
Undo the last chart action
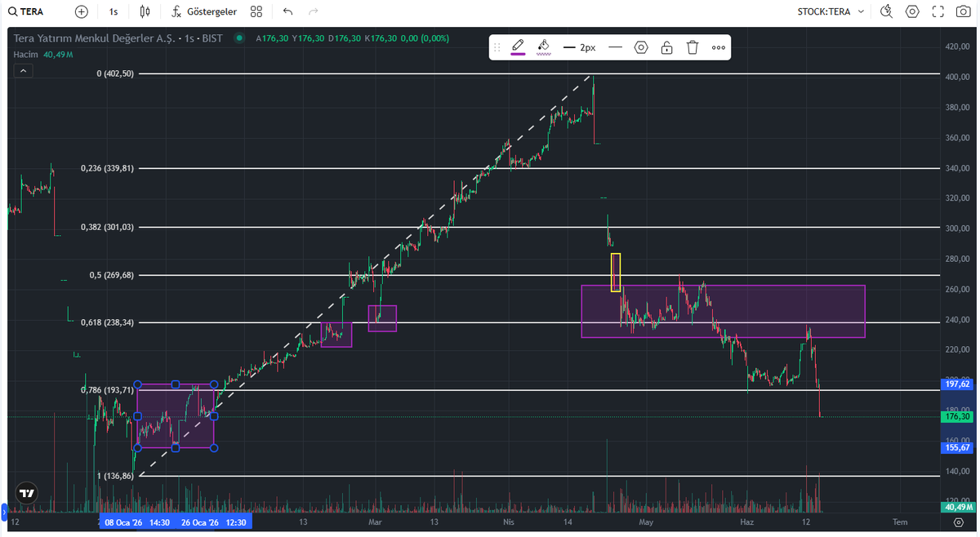(287, 11)
